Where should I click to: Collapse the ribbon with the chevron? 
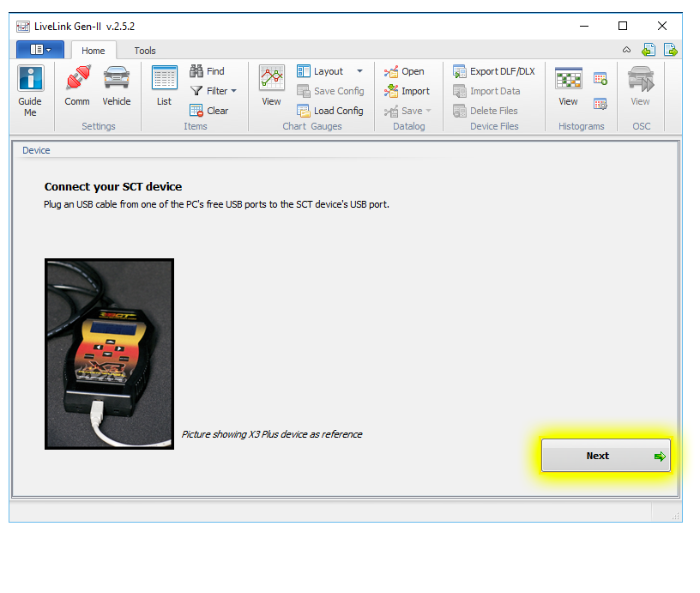point(627,50)
